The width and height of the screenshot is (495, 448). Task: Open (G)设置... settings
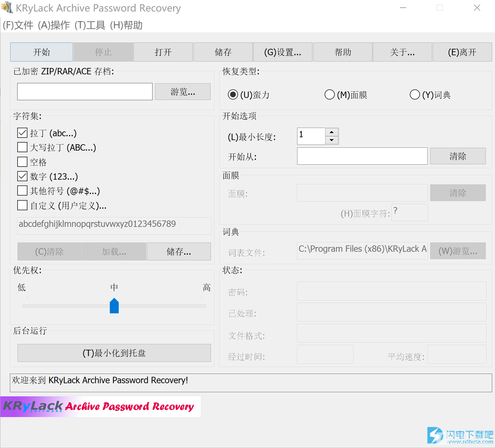[283, 52]
